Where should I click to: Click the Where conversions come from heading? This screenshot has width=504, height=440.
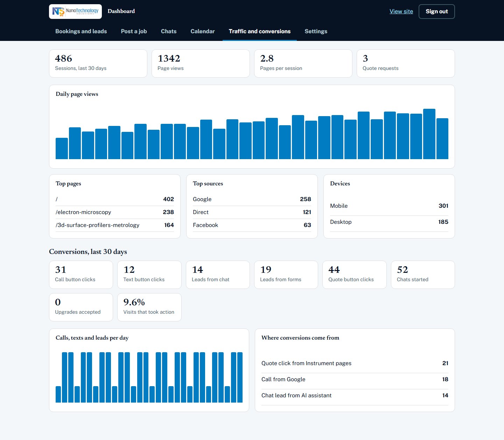(x=300, y=338)
